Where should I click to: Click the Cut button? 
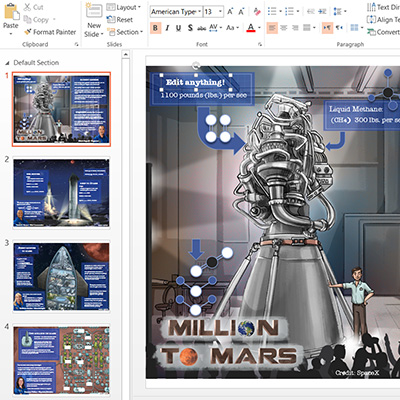(34, 7)
